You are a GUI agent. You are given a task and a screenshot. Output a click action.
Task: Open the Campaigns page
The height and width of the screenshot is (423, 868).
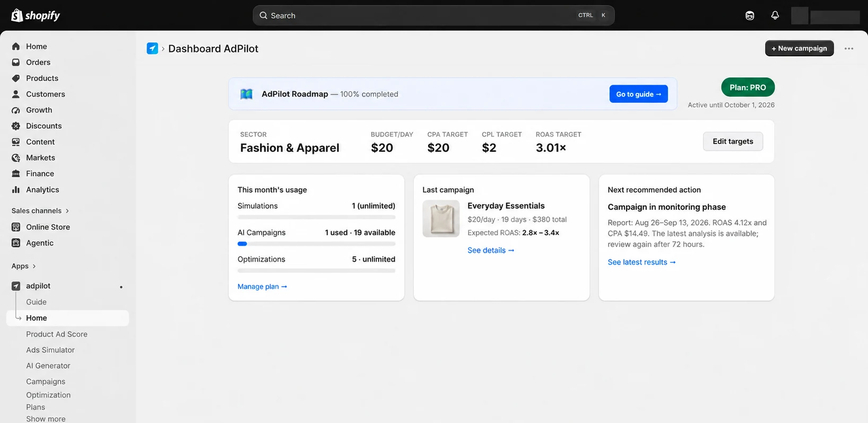(46, 382)
